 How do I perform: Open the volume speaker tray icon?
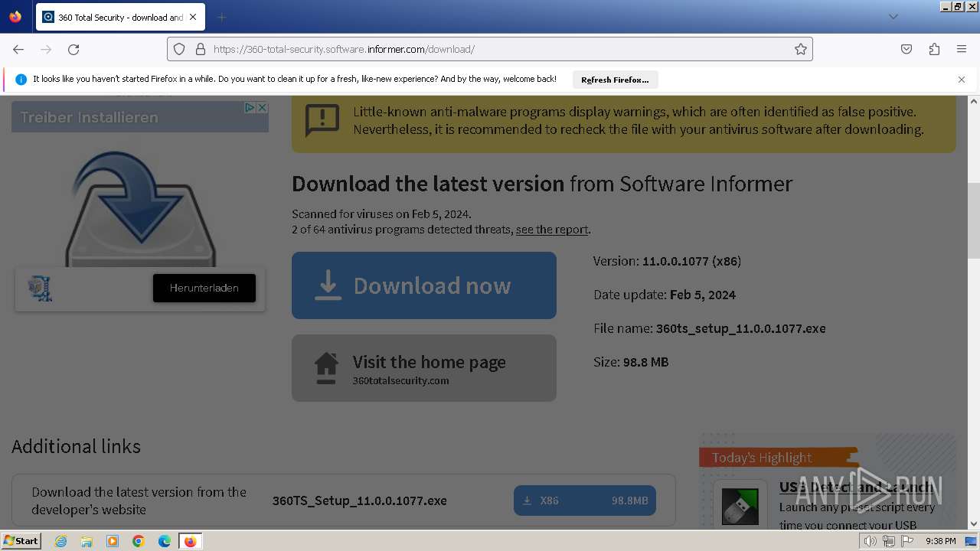871,541
